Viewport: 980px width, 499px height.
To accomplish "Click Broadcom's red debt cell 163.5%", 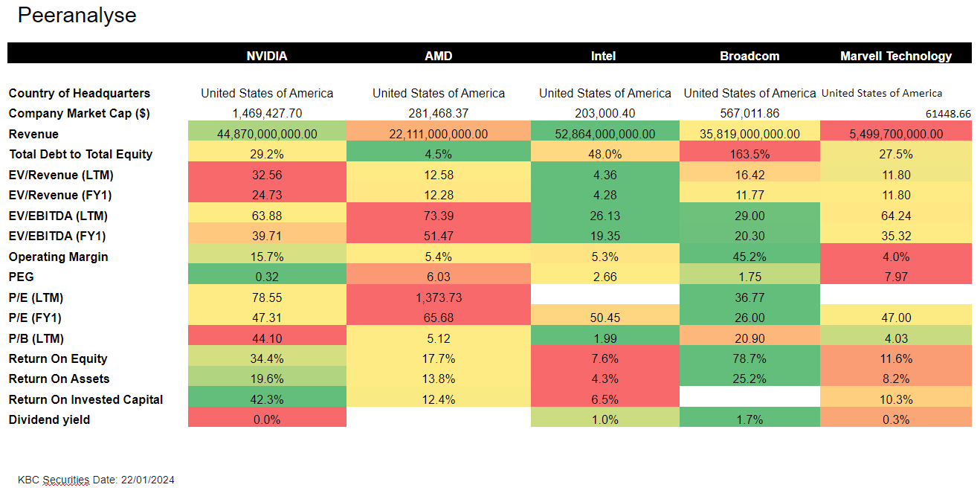I will tap(749, 154).
